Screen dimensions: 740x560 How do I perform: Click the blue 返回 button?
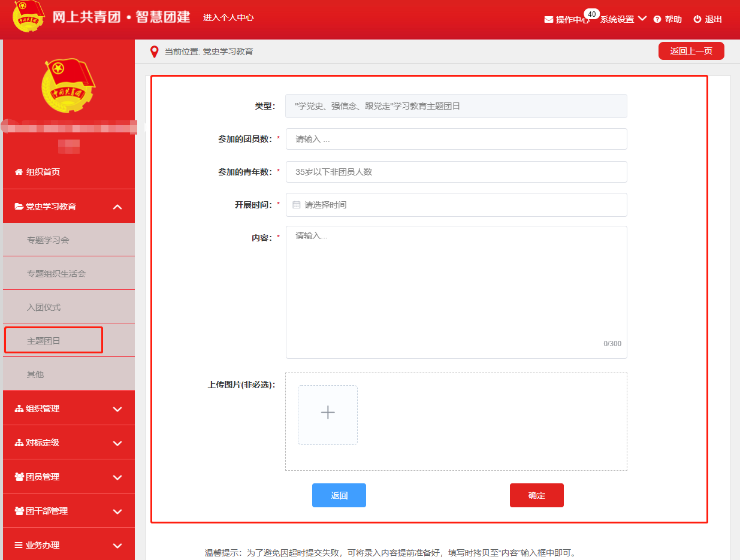pos(339,495)
